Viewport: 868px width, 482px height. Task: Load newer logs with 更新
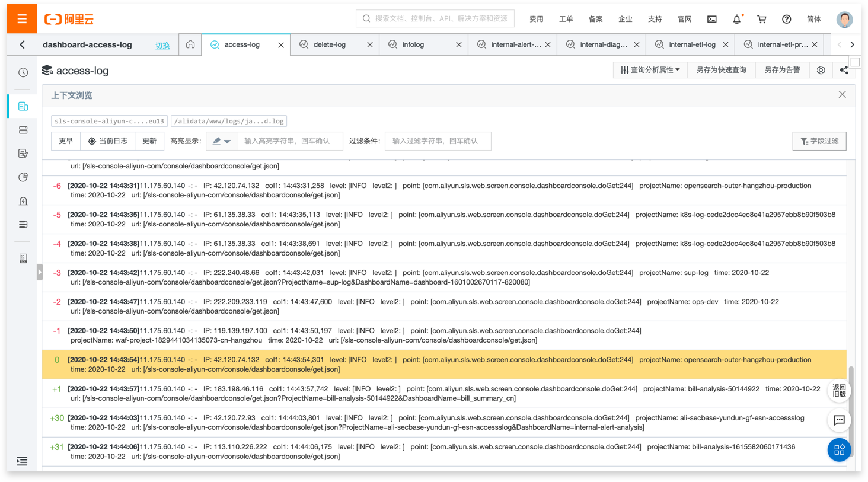(149, 141)
